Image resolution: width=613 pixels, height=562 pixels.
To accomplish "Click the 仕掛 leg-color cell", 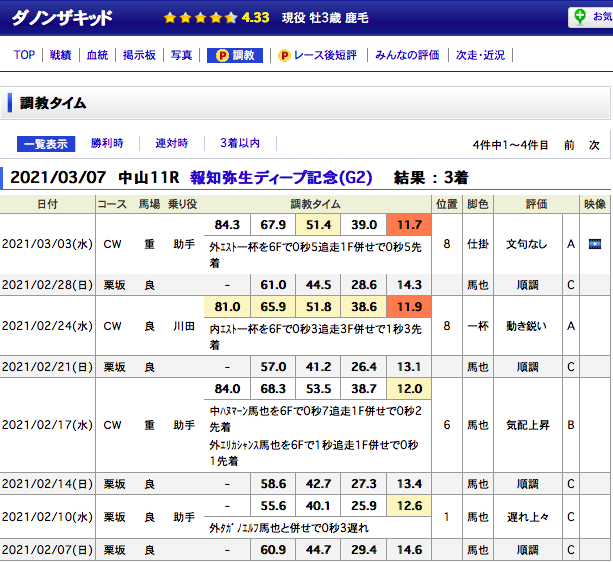I will click(478, 244).
